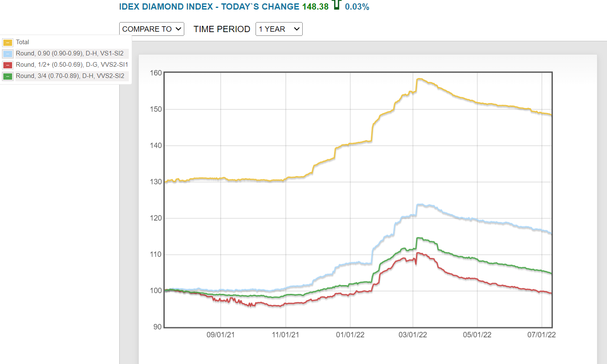Click the 0.03% change value
Viewport: 607px width, 364px height.
pyautogui.click(x=357, y=7)
